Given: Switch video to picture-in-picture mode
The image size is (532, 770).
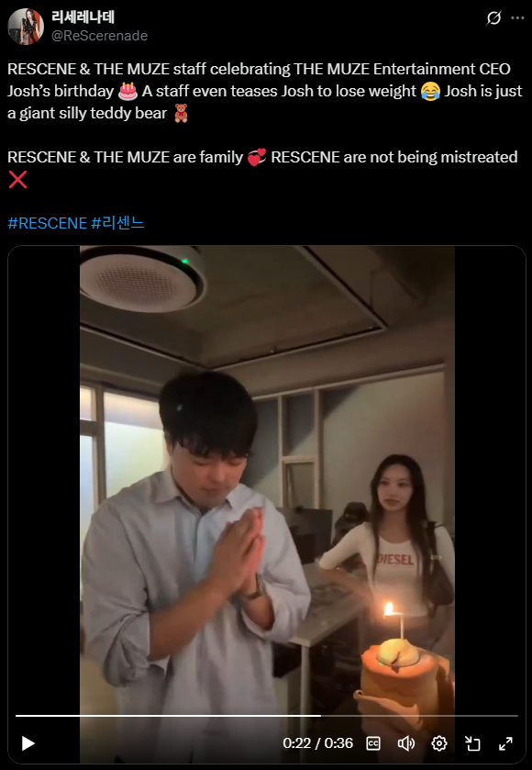Looking at the screenshot, I should 472,743.
